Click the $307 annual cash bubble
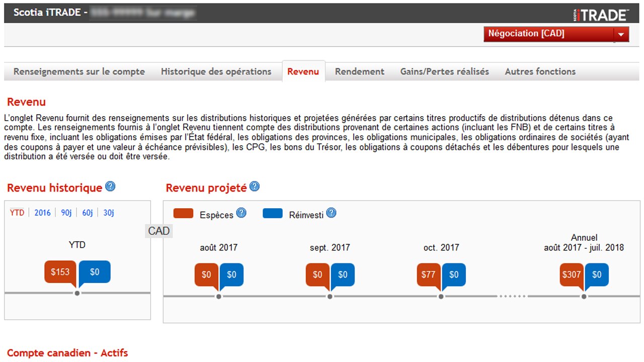Screen dimensions: 644x362 (x=572, y=276)
